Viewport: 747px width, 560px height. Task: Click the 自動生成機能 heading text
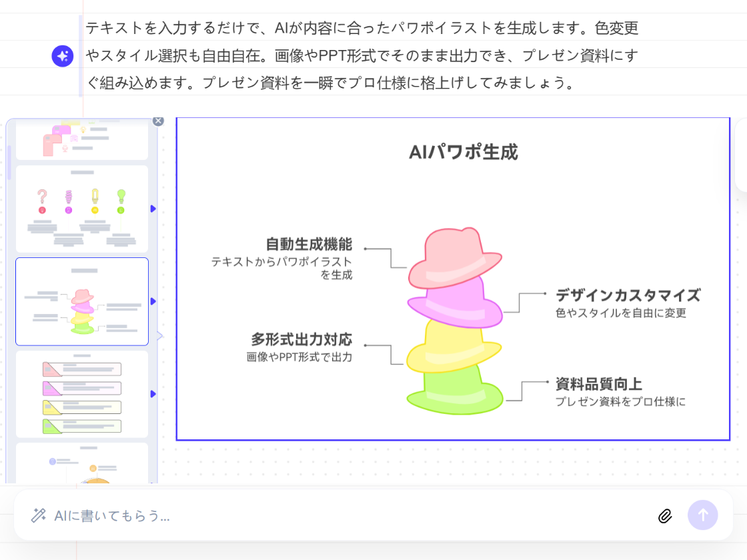309,245
